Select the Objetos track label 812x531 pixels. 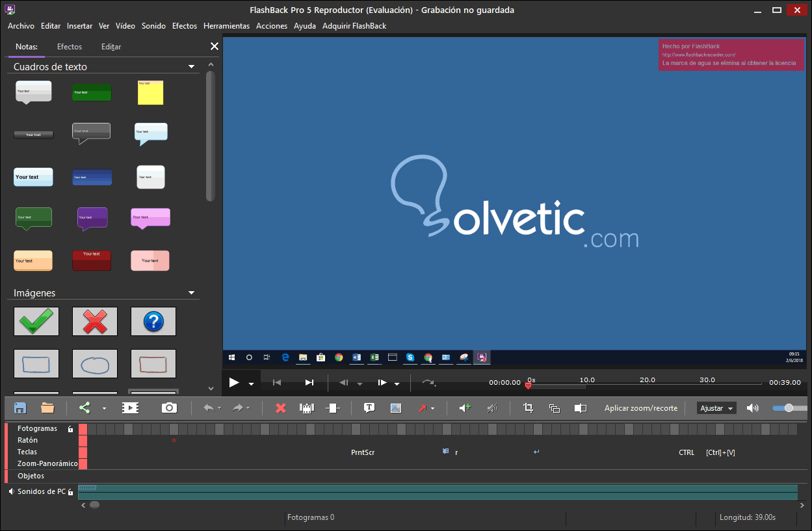pos(31,476)
